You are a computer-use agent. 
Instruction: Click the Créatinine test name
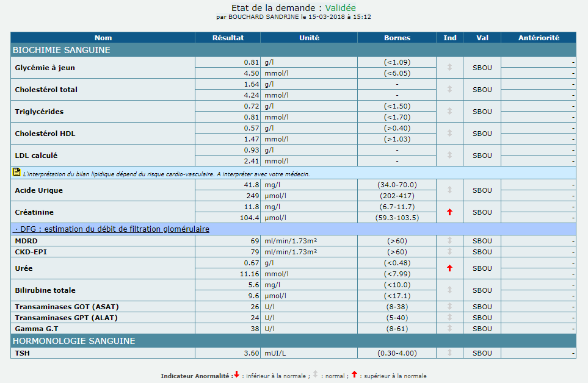tap(34, 212)
